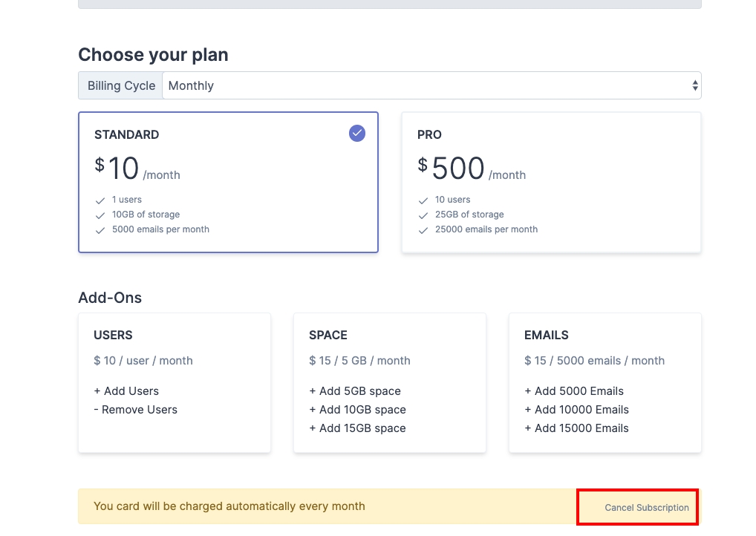The height and width of the screenshot is (536, 756).
Task: Click Add Users link
Action: 126,391
